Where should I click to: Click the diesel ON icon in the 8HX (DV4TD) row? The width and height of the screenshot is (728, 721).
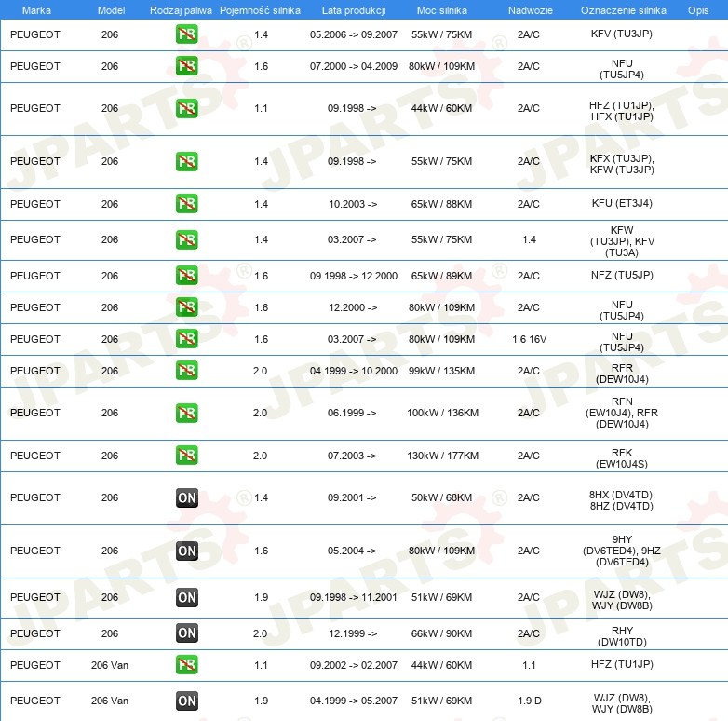tap(187, 497)
